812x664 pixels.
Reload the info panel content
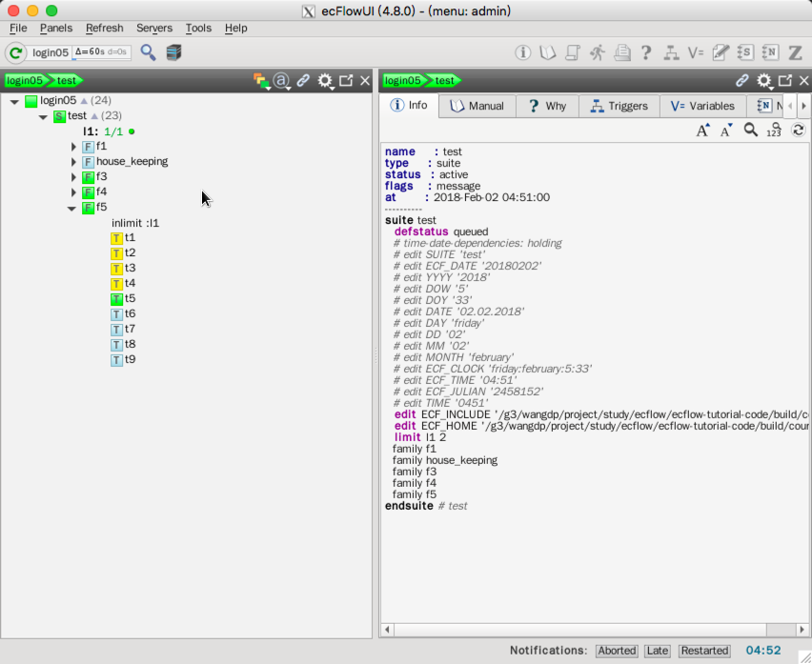tap(798, 130)
